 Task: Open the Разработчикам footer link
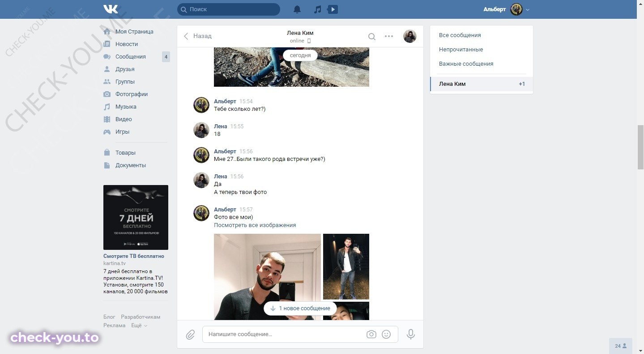(141, 317)
